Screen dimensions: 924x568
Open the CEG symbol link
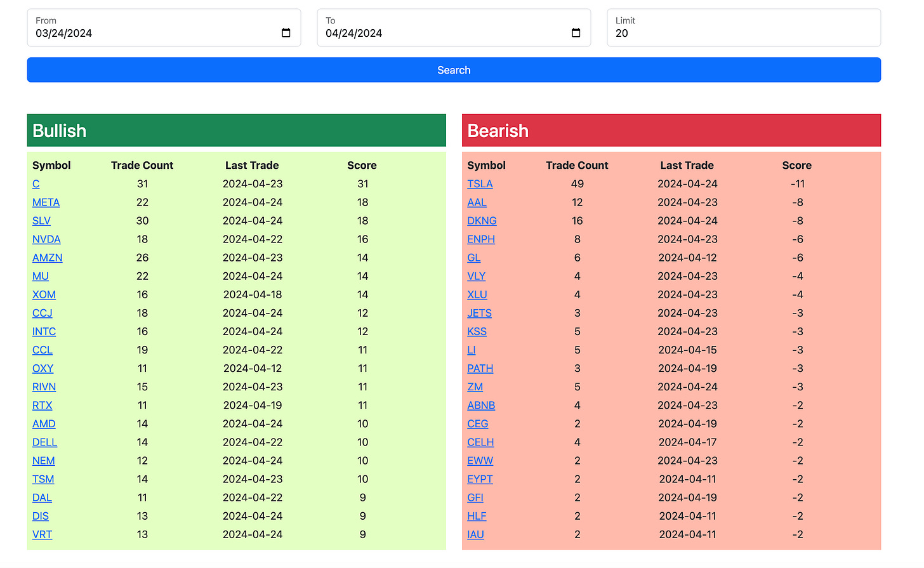point(478,423)
